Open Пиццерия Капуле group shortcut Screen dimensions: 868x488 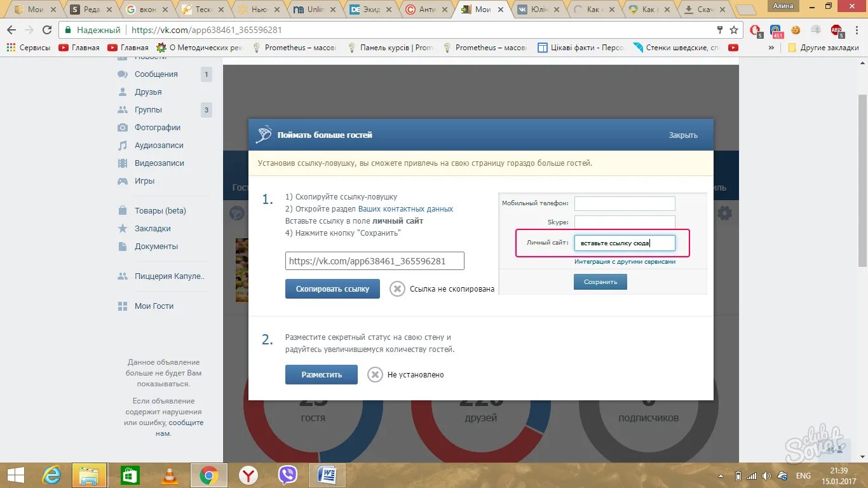pyautogui.click(x=170, y=276)
